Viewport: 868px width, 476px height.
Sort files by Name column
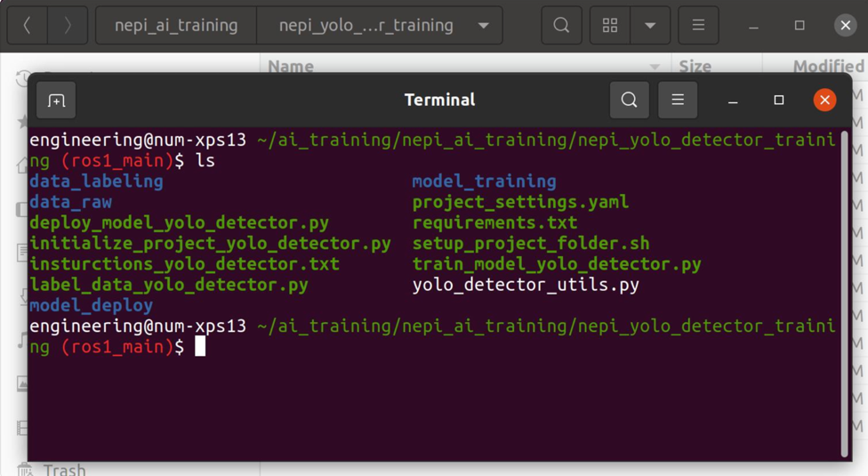[x=291, y=66]
